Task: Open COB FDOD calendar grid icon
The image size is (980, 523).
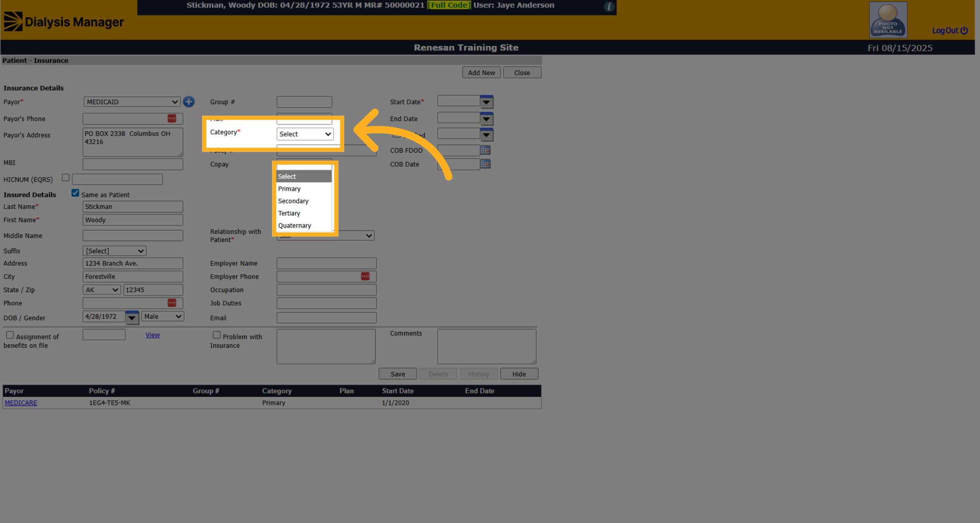Action: pyautogui.click(x=485, y=150)
